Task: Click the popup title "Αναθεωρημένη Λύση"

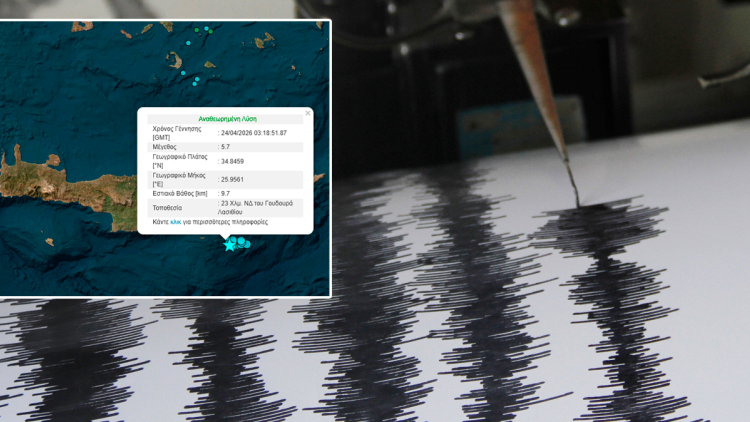Action: pyautogui.click(x=227, y=119)
